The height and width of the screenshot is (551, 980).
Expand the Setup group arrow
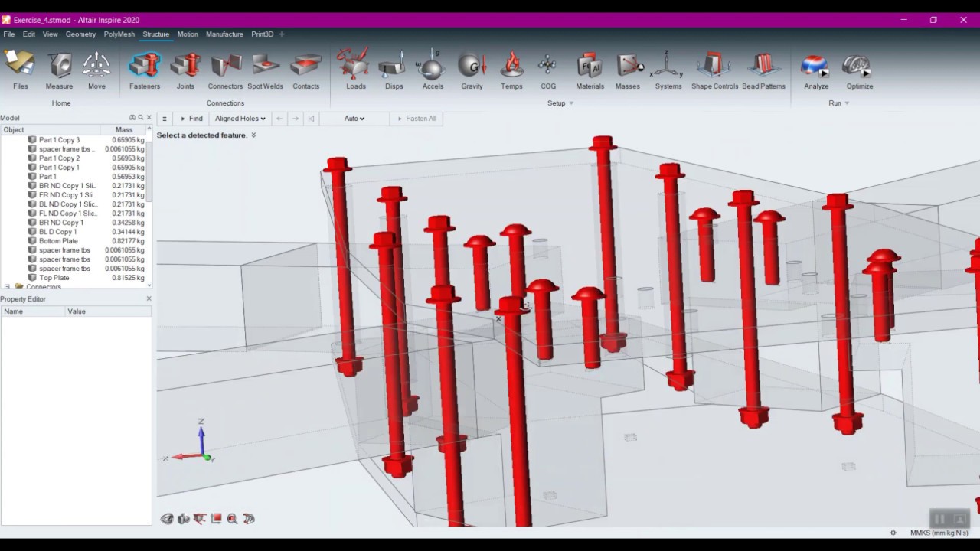click(x=571, y=103)
